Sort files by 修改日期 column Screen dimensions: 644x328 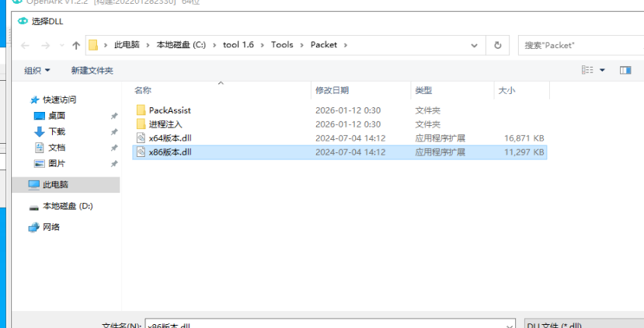pos(332,91)
